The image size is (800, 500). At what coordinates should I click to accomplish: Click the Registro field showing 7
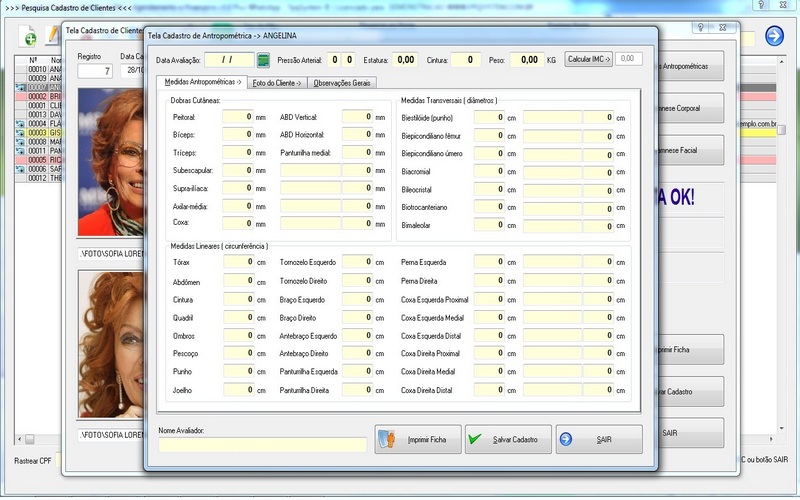click(95, 70)
